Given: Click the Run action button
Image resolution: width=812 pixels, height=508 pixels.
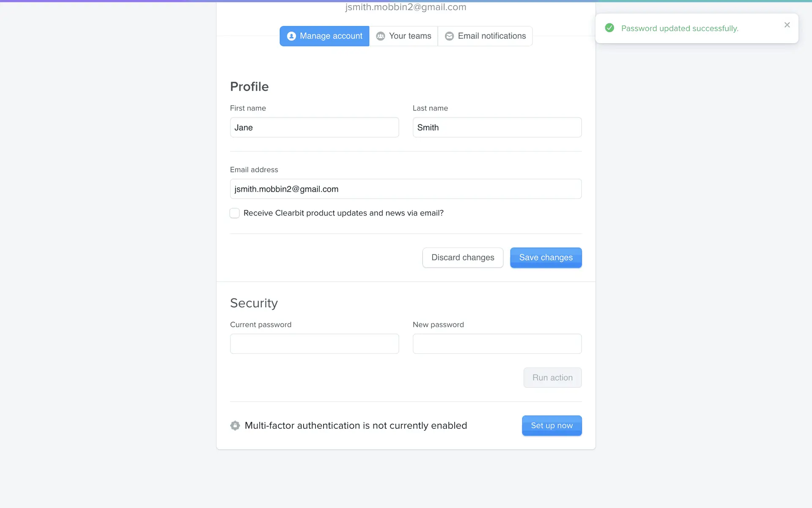Looking at the screenshot, I should (552, 378).
